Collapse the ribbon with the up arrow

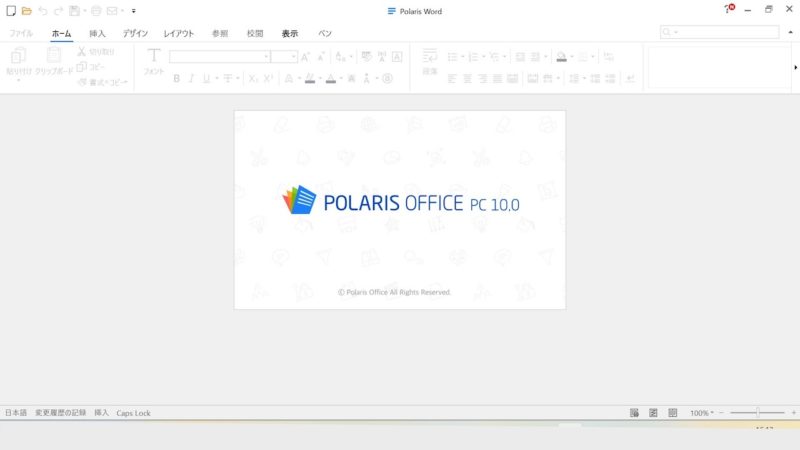790,33
